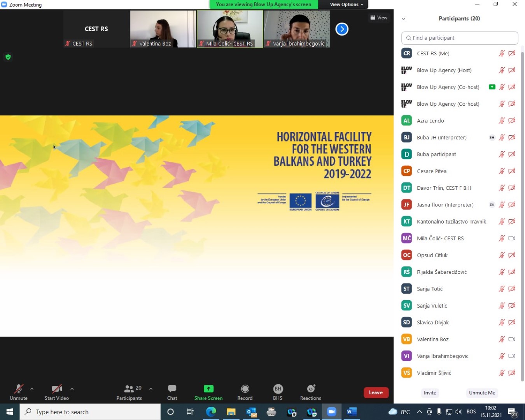
Task: Click the green encryption shield icon
Action: [x=8, y=57]
